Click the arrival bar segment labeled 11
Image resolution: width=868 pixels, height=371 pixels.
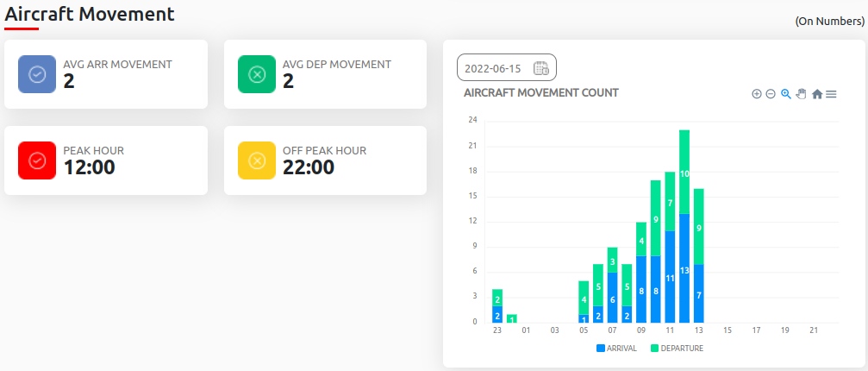click(x=670, y=277)
